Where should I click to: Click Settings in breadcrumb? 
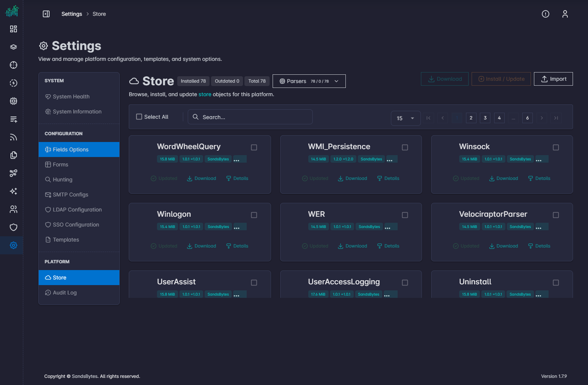(x=72, y=14)
